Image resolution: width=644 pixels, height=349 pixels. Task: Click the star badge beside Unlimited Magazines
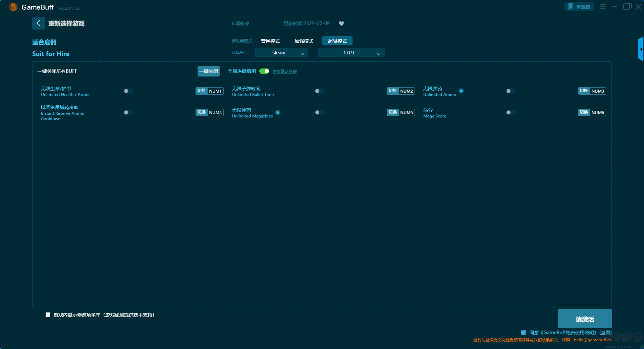click(278, 112)
